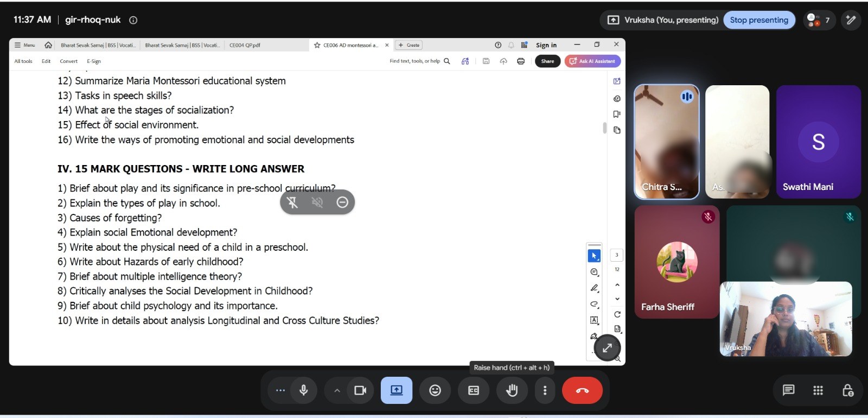Click the raise hand icon
868x418 pixels.
point(512,390)
